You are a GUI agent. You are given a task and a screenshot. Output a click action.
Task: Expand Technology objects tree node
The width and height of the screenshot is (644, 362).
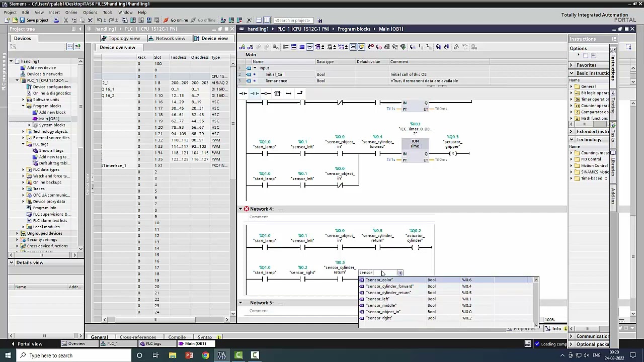[x=23, y=131]
